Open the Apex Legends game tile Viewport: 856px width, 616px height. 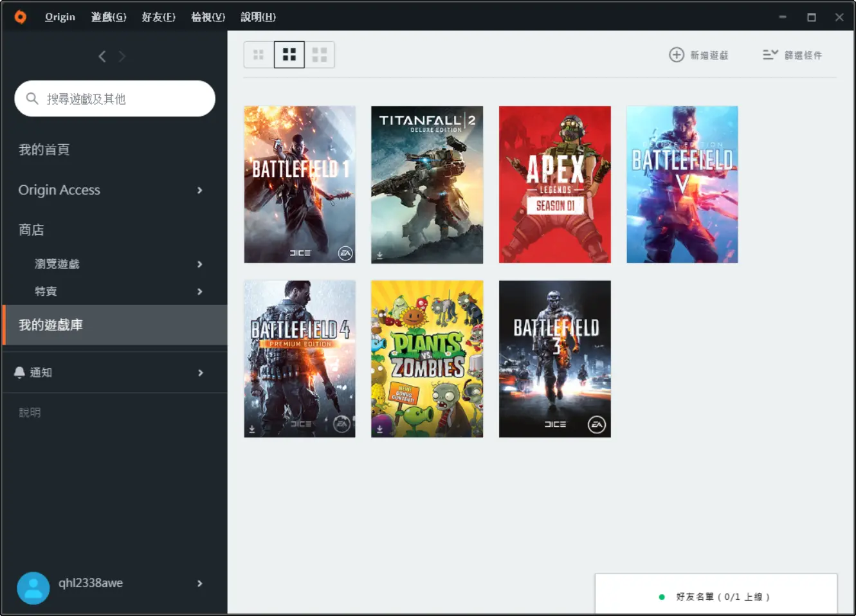555,185
